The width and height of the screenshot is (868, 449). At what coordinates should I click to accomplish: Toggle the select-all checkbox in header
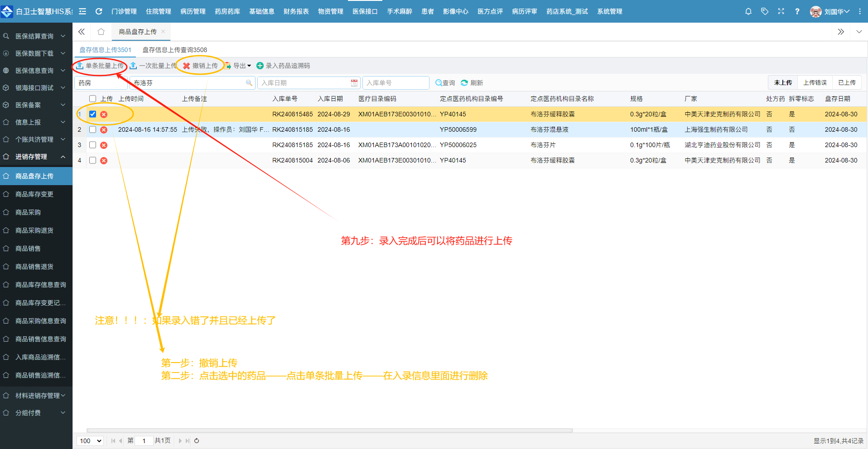tap(93, 99)
